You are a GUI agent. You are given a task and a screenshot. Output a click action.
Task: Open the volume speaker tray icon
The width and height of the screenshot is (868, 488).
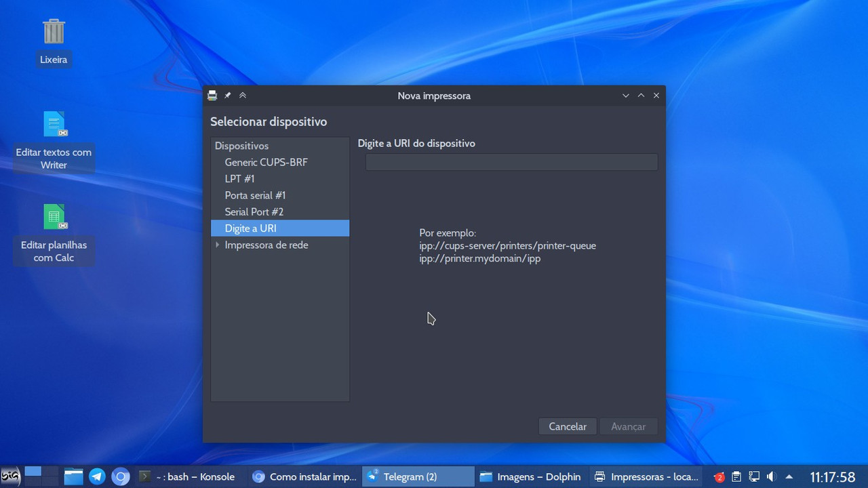pyautogui.click(x=771, y=477)
